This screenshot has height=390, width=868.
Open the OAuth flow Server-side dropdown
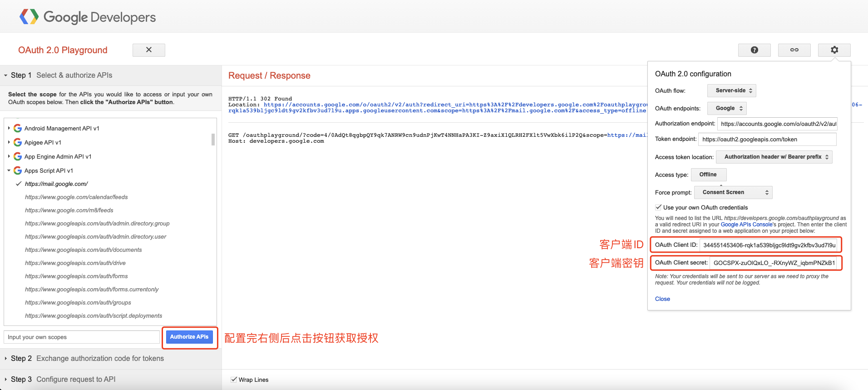(731, 90)
